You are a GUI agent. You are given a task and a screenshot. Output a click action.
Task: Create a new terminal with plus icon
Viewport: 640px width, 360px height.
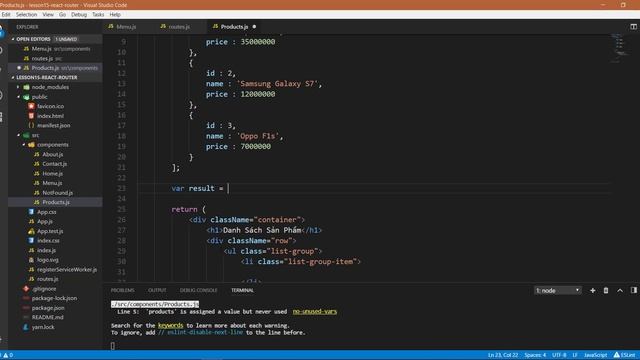(592, 290)
